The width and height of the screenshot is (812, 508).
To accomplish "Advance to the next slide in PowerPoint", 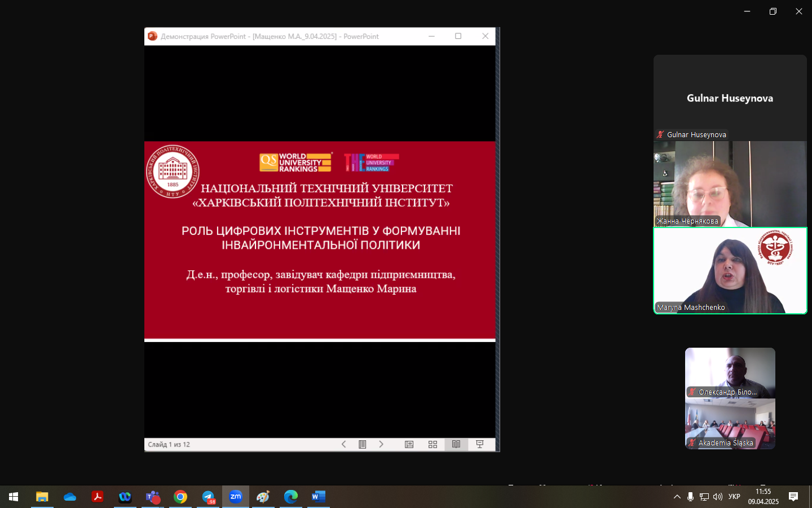I will pos(381,444).
